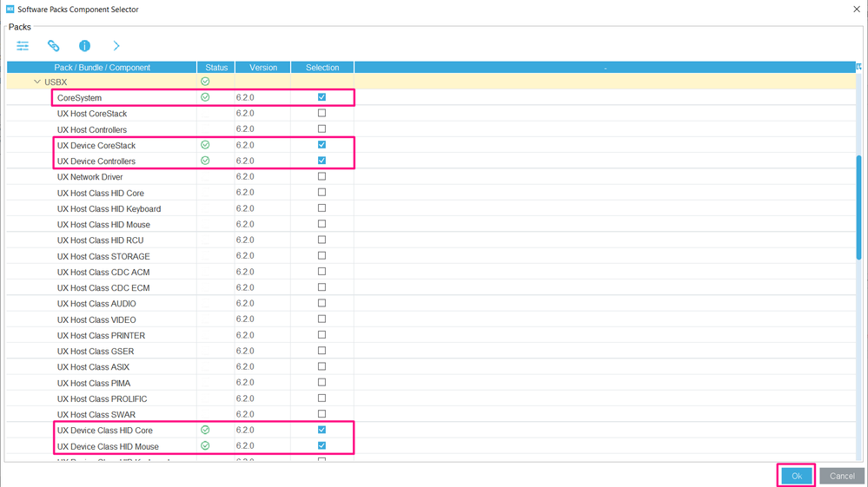Select UX Host Class PROLIFIC label
This screenshot has width=868, height=487.
[102, 398]
